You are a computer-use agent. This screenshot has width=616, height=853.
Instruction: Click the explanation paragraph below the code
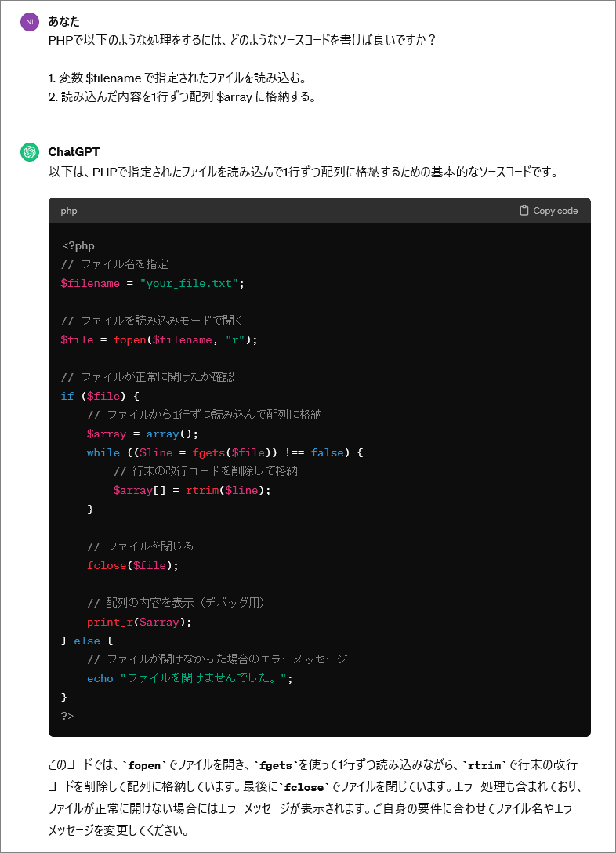[x=315, y=797]
